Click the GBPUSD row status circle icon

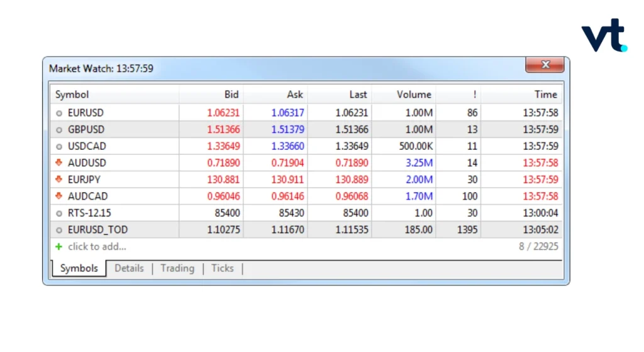[x=59, y=130]
